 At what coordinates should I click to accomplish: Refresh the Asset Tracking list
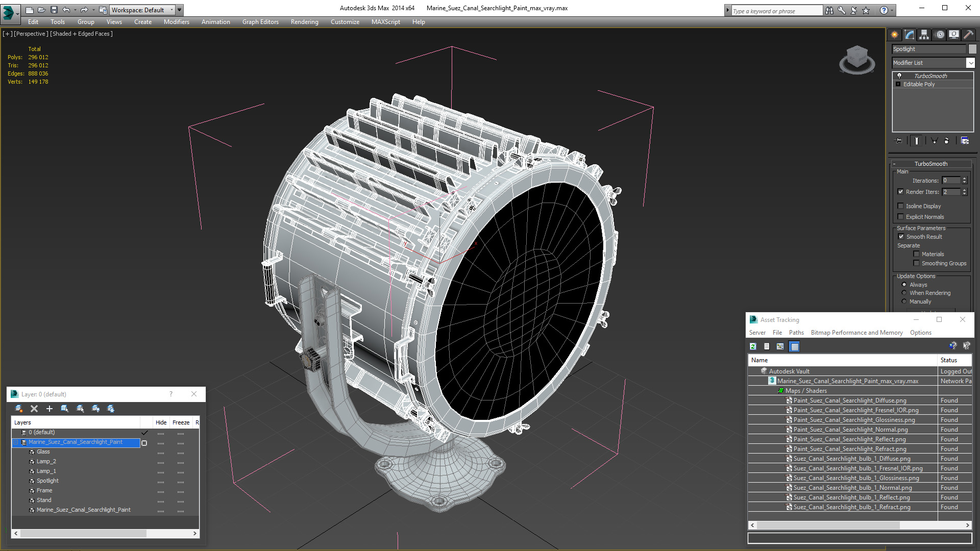(x=753, y=346)
